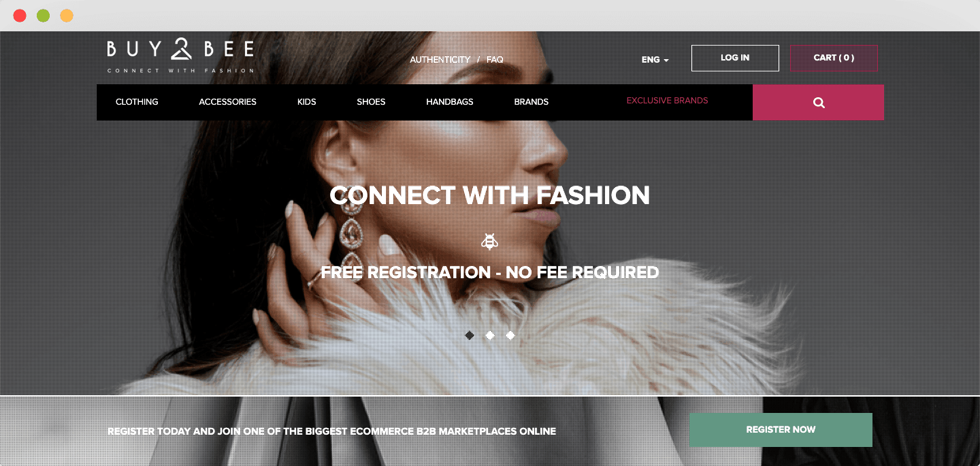Open the Cart (0) button
980x466 pixels.
pos(834,58)
